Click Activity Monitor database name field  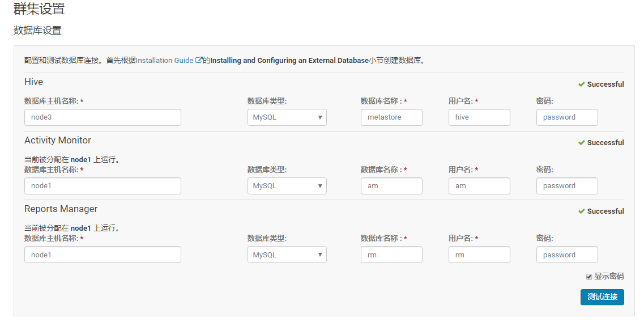point(391,186)
